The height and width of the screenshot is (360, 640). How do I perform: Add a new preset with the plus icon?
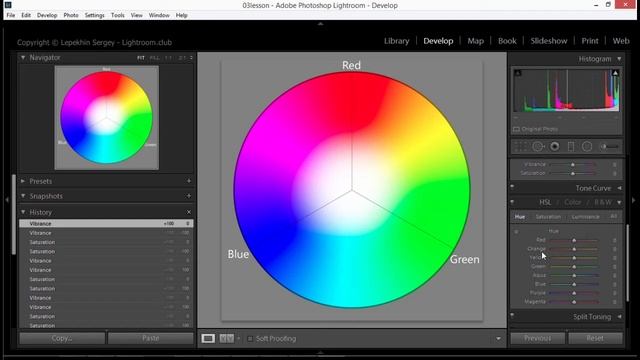pyautogui.click(x=189, y=181)
